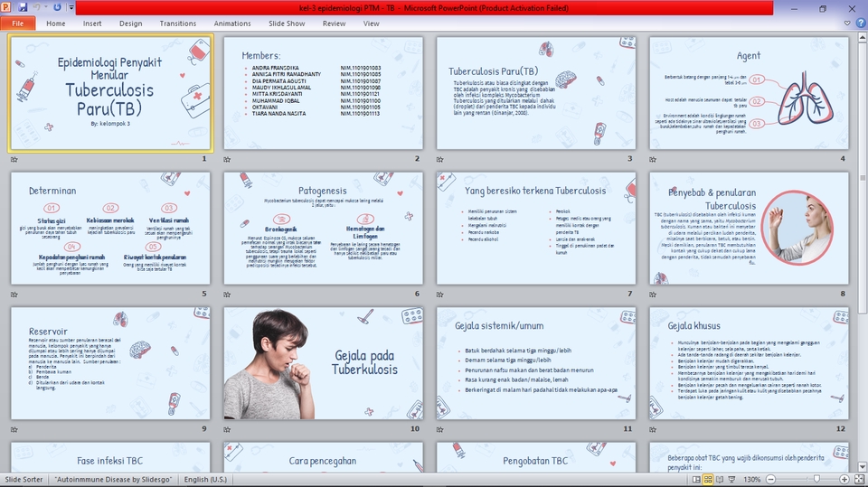Viewport: 868px width, 487px height.
Task: Select slide 12 Gejala khusus thumbnail
Action: 749,363
